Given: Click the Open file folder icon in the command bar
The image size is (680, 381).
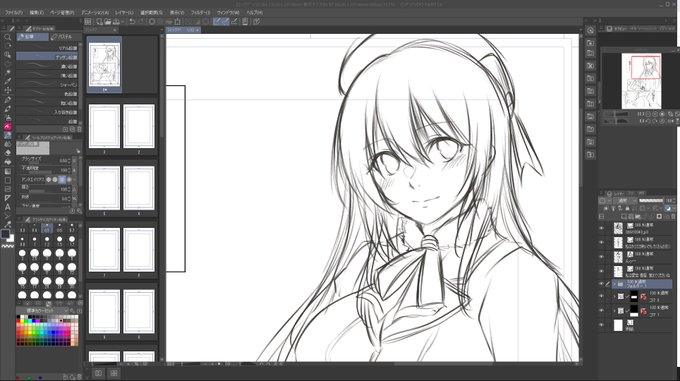Looking at the screenshot, I should 108,21.
